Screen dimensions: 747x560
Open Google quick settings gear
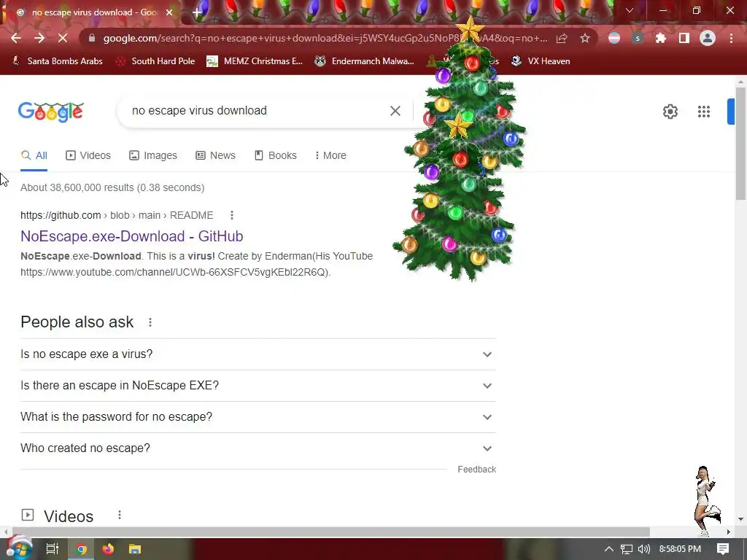(x=670, y=112)
